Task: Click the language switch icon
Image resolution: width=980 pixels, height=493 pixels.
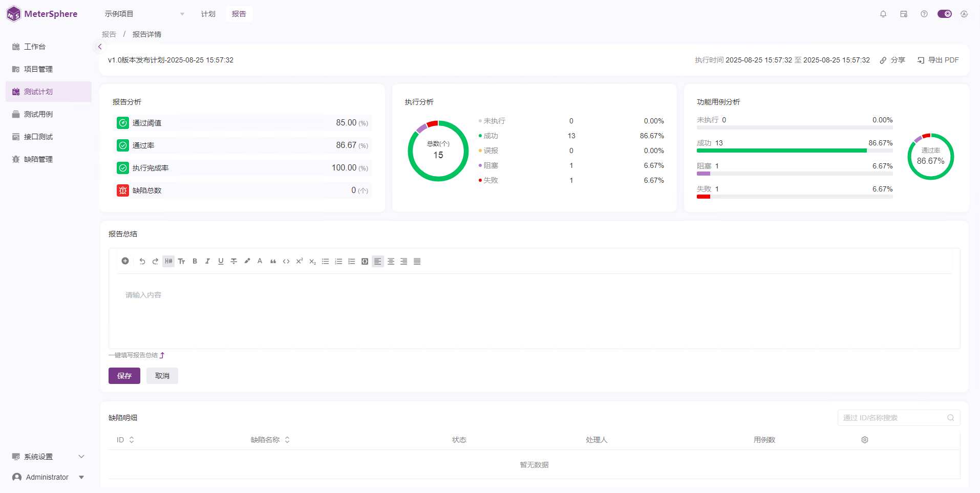Action: click(964, 14)
